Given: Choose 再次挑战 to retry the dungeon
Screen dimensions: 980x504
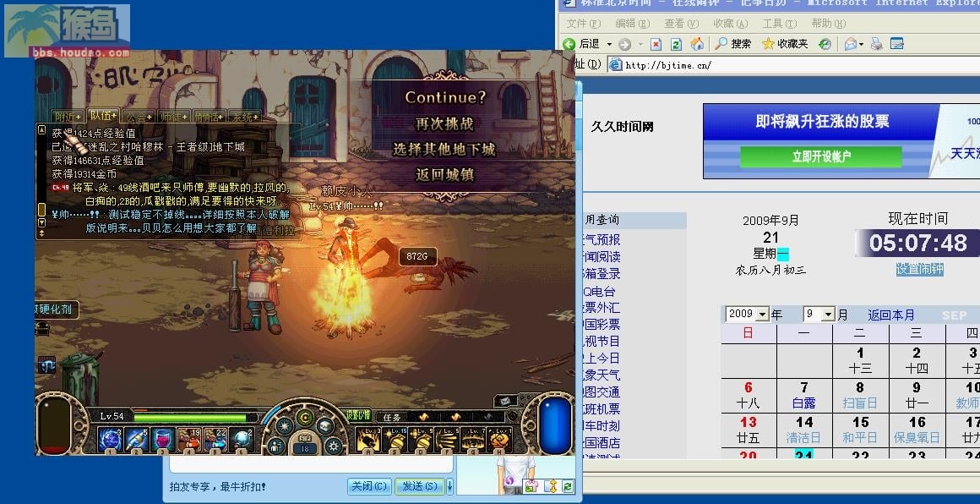Looking at the screenshot, I should click(444, 123).
